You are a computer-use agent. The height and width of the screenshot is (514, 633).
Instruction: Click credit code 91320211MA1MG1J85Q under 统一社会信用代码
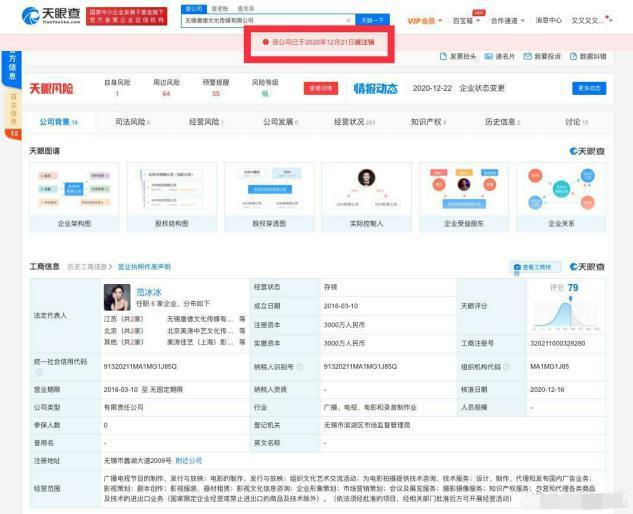pos(140,367)
